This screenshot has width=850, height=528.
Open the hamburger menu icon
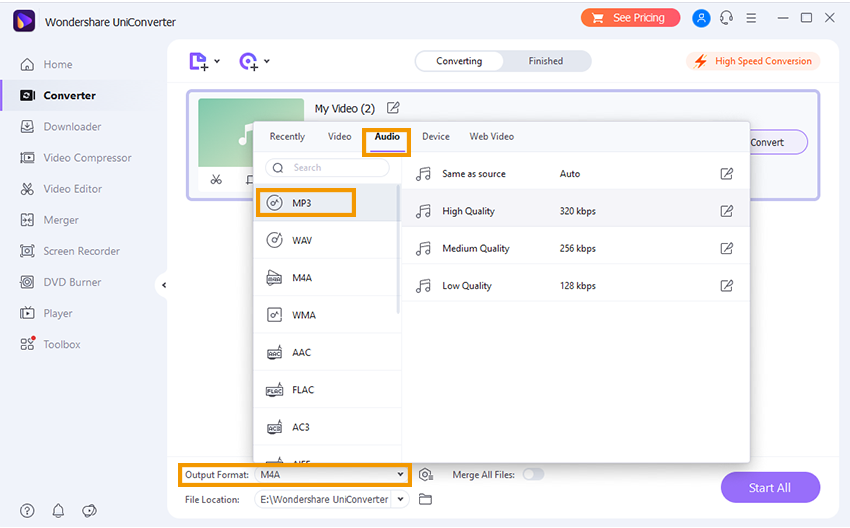751,18
